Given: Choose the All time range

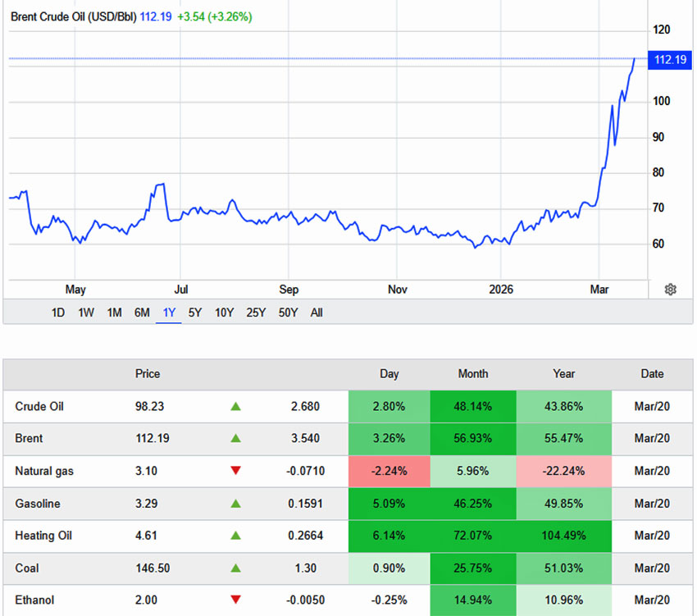Looking at the screenshot, I should [317, 313].
